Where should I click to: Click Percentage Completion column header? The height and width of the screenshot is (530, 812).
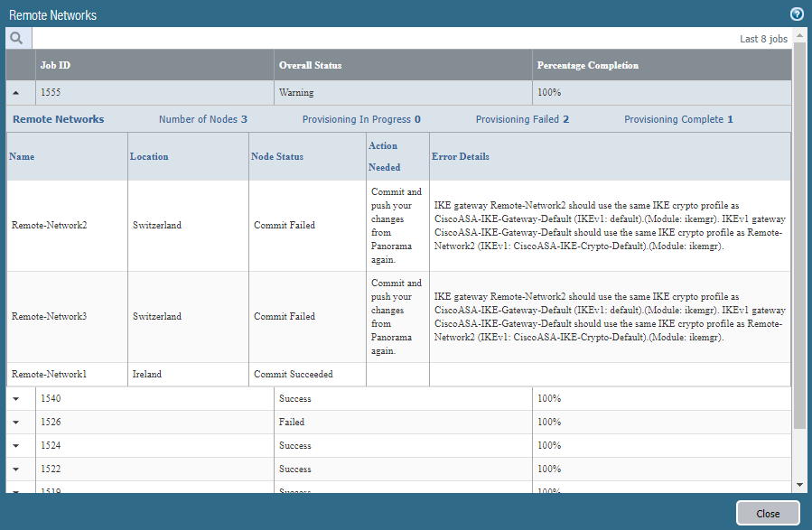coord(587,66)
